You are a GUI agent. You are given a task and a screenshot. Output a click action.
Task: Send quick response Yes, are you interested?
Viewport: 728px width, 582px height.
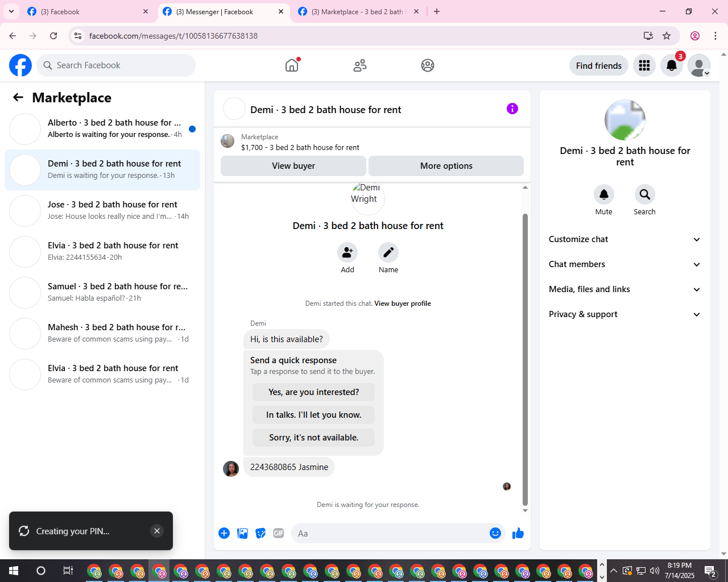coord(314,392)
